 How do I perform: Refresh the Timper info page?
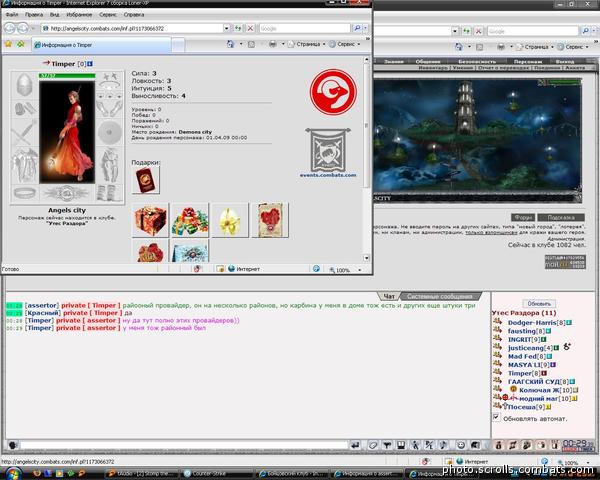[x=238, y=28]
